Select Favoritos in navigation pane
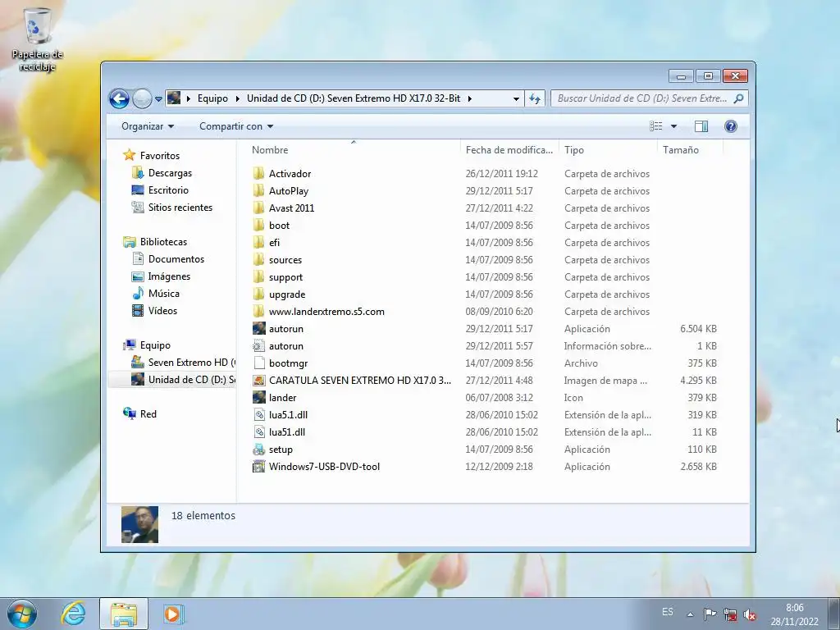The width and height of the screenshot is (840, 630). pyautogui.click(x=160, y=156)
